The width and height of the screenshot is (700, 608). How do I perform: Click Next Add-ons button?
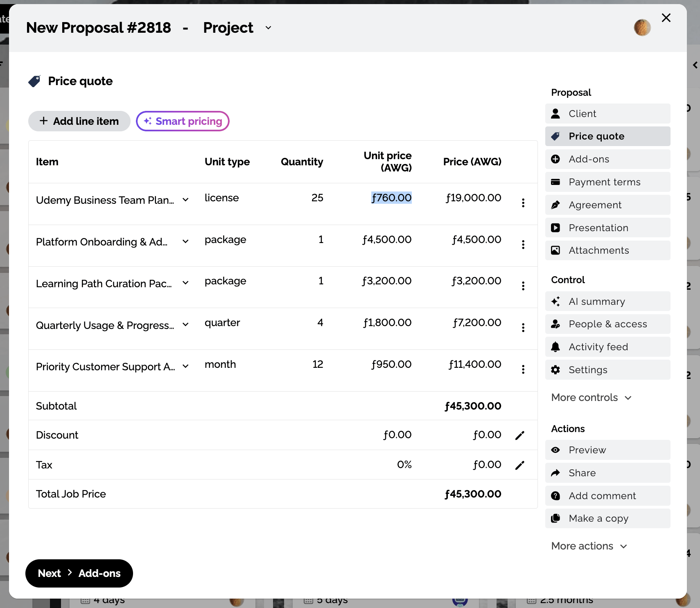(x=79, y=573)
